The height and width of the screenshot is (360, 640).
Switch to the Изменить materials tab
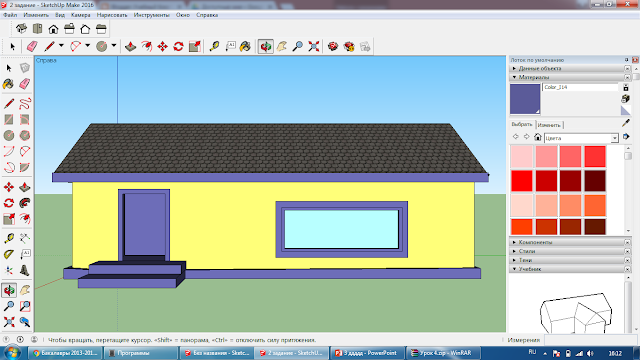pos(549,125)
